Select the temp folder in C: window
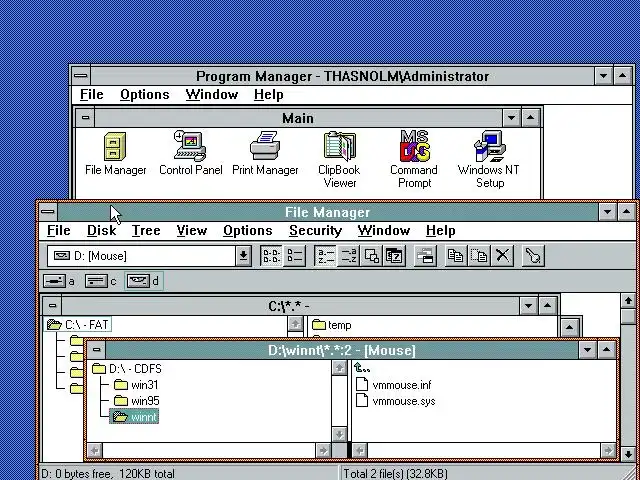 (331, 325)
